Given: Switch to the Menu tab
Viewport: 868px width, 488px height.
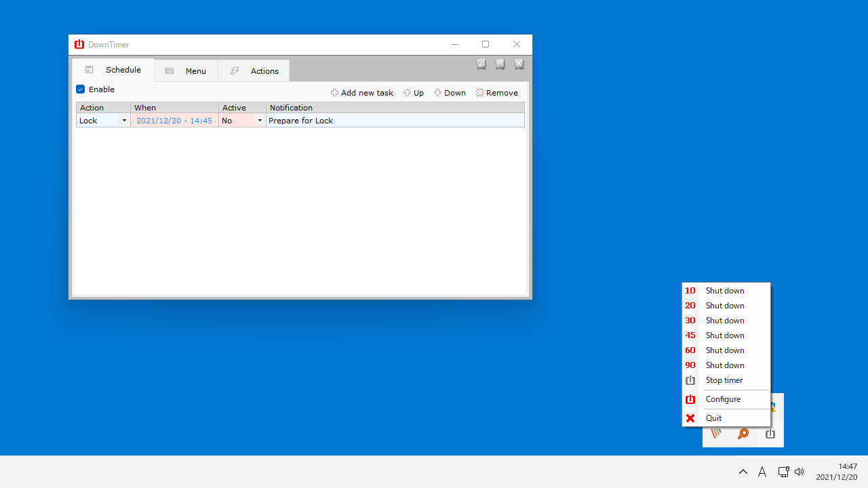Looking at the screenshot, I should click(186, 70).
